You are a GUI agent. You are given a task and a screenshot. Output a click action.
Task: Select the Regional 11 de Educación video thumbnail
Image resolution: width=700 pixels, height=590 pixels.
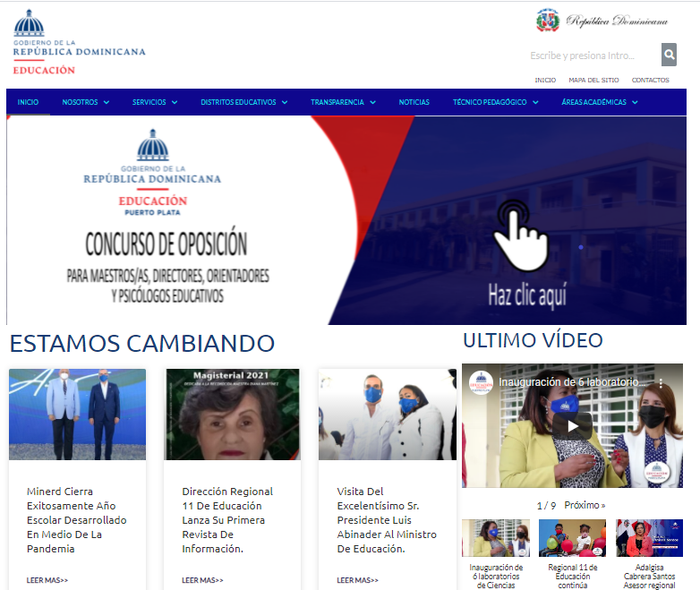[572, 538]
